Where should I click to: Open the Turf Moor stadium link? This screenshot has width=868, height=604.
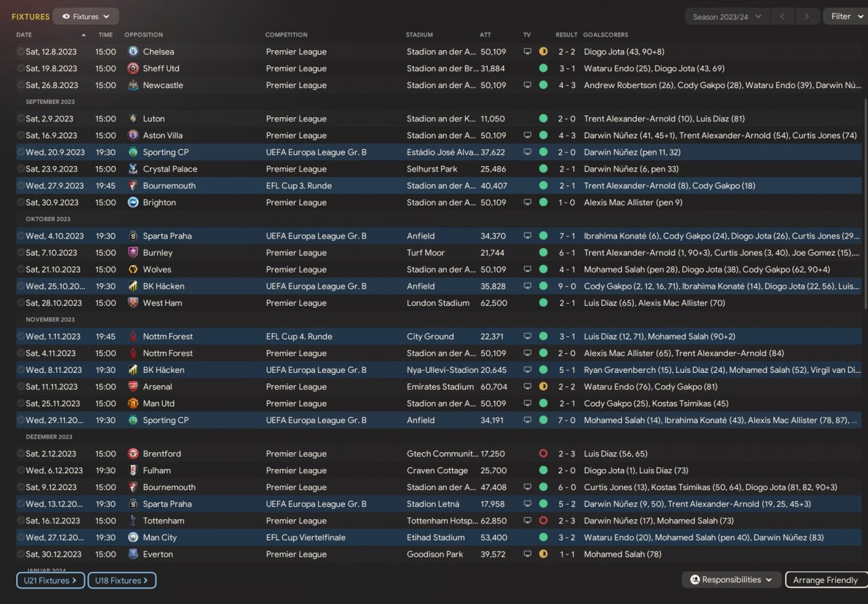[426, 253]
